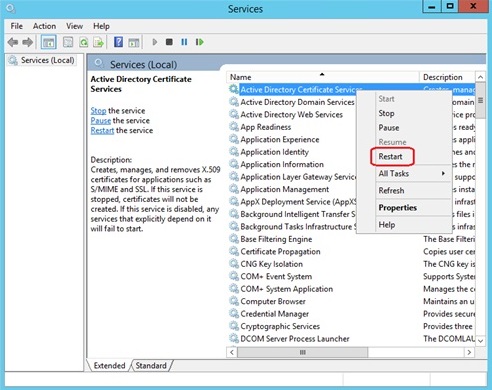
Task: Click the Back arrow toolbar icon
Action: click(x=13, y=42)
